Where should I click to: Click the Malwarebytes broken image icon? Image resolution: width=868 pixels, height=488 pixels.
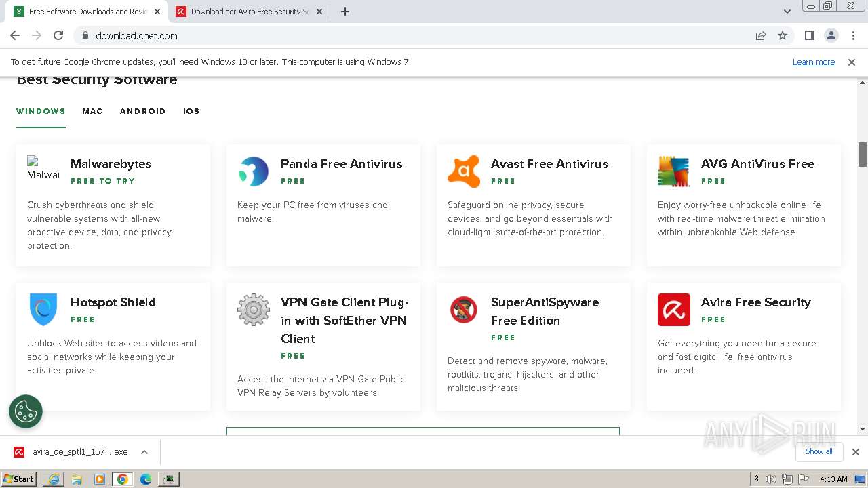pyautogui.click(x=43, y=168)
